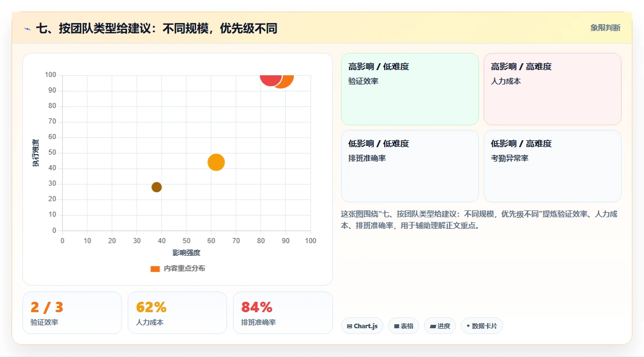The height and width of the screenshot is (357, 644).
Task: Click 排班准确率 text in 低影响 / 低难度 card
Action: point(367,158)
